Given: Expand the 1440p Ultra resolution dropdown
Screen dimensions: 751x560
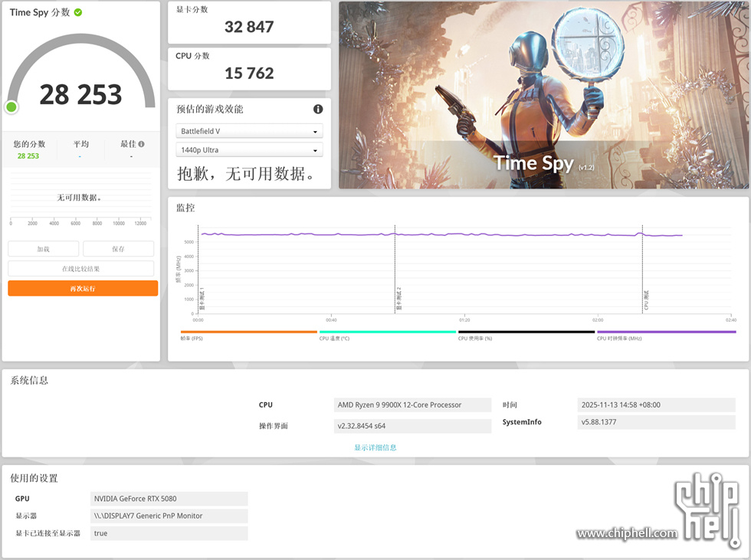Looking at the screenshot, I should coord(249,150).
